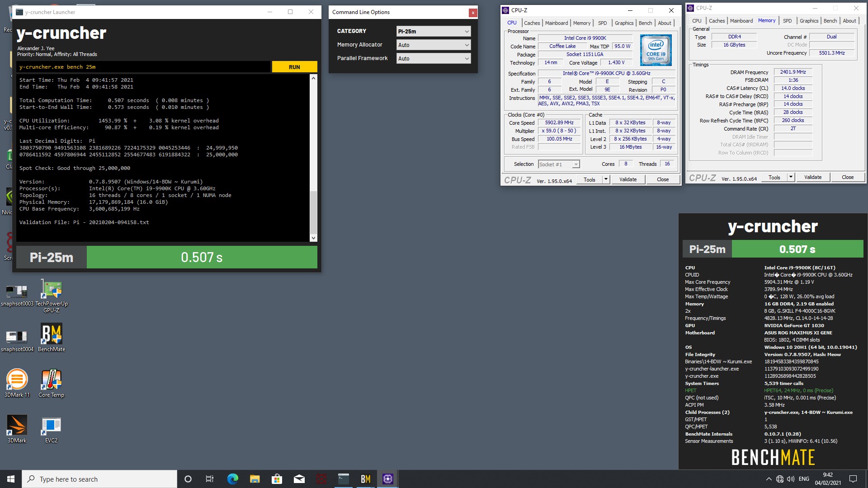Expand the Memory Allocator dropdown
Viewport: 868px width, 488px height.
point(434,45)
